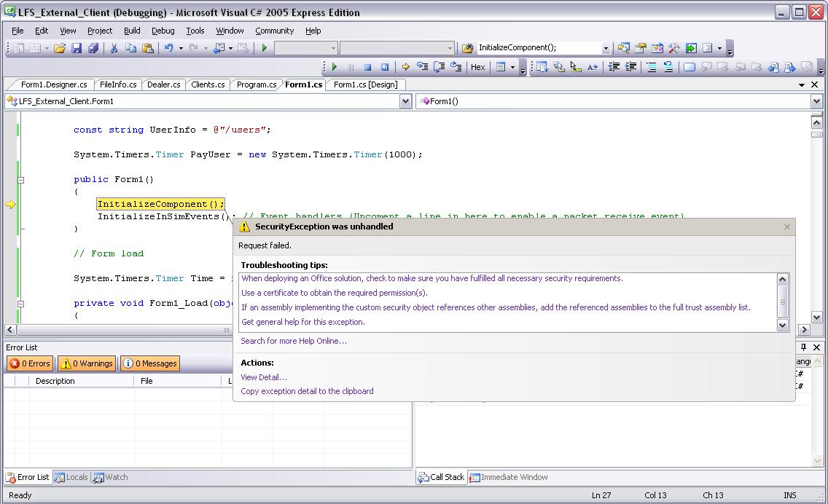This screenshot has width=828, height=504.
Task: Click the troubleshooting tips vertical scrollbar thumb
Action: pyautogui.click(x=783, y=302)
